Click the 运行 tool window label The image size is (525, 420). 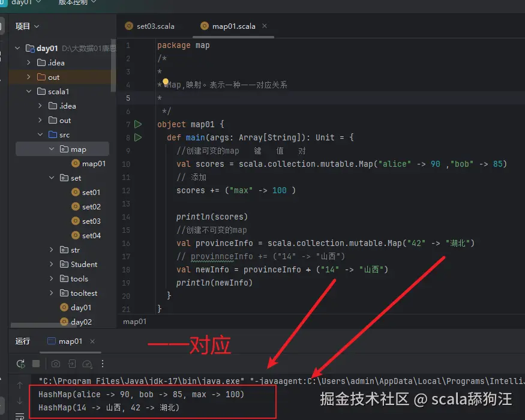coord(23,341)
